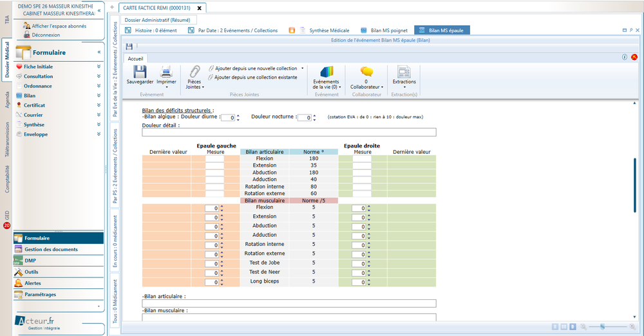The height and width of the screenshot is (336, 644).
Task: Open Pièces Jointes paperclip icon
Action: 193,71
